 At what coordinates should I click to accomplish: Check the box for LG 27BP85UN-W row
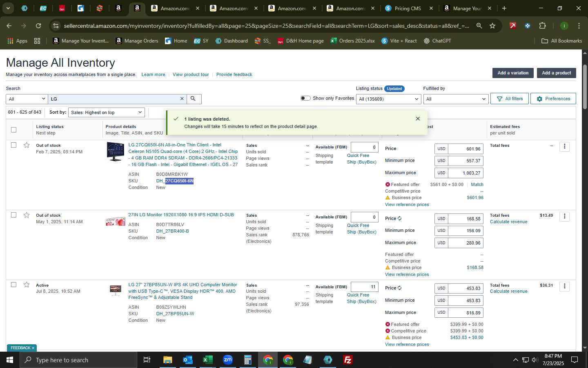[13, 285]
